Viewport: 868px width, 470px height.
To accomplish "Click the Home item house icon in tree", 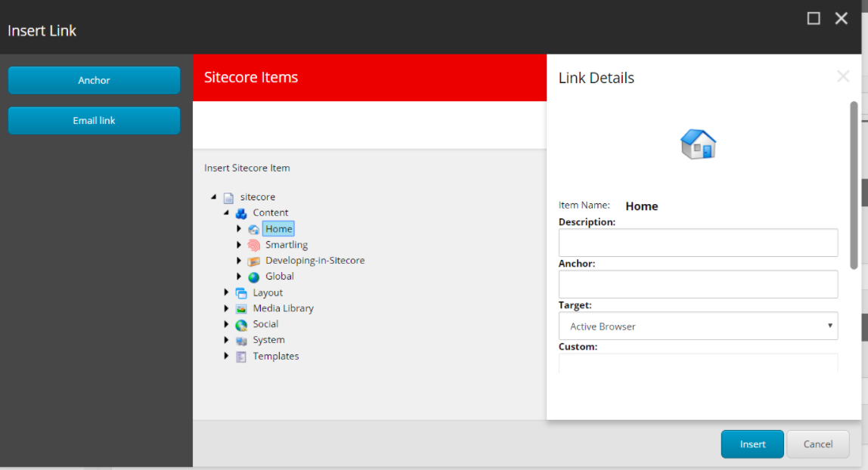I will (253, 230).
